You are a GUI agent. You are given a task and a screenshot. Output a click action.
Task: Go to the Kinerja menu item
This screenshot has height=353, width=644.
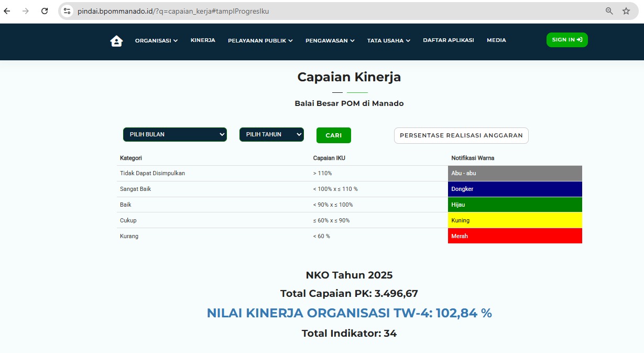(203, 40)
